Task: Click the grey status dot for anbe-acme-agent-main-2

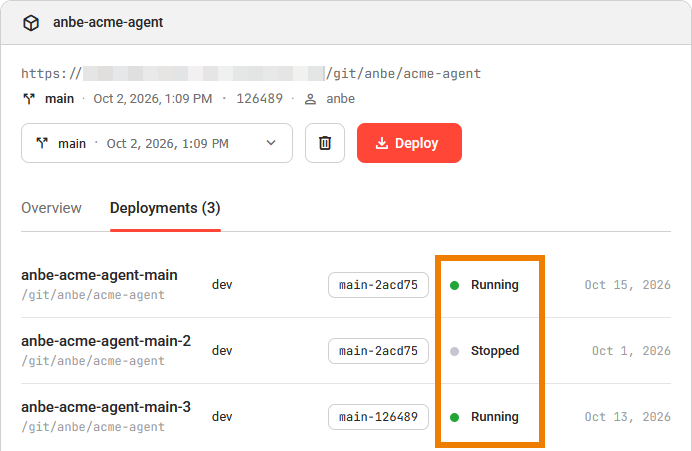Action: click(455, 351)
